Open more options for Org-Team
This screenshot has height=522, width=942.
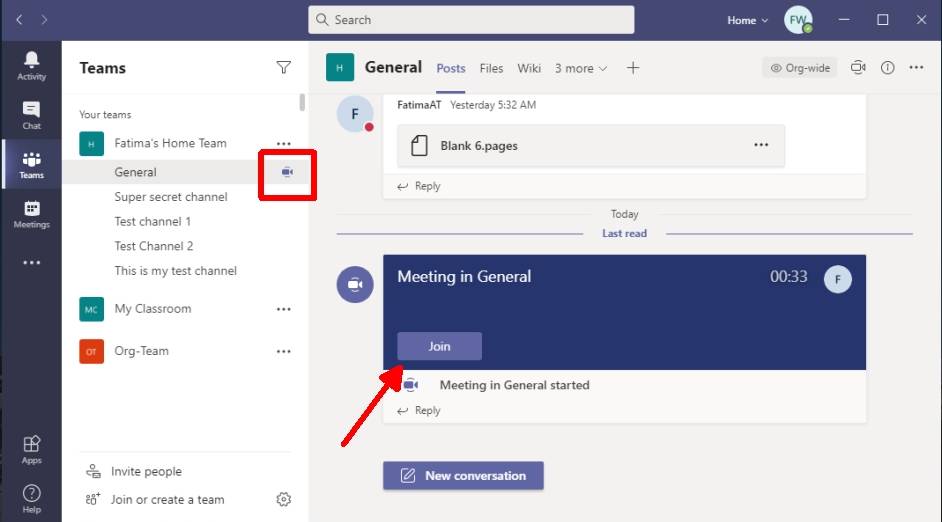coord(284,351)
